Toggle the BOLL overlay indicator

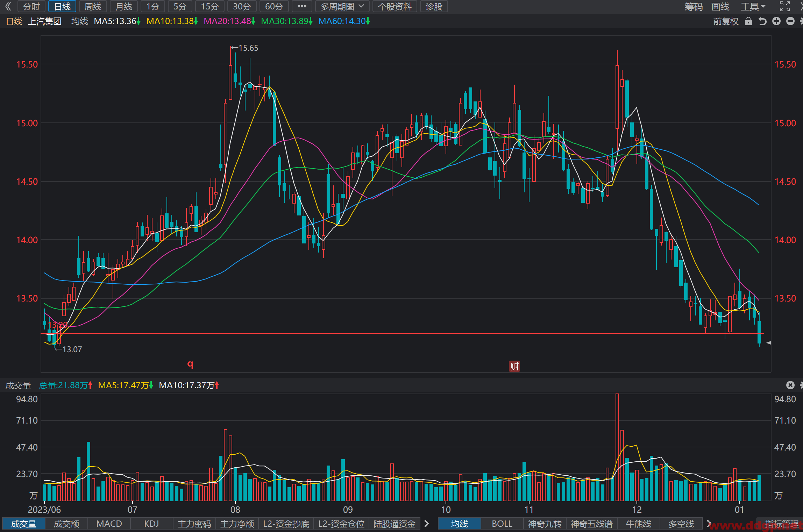point(502,524)
